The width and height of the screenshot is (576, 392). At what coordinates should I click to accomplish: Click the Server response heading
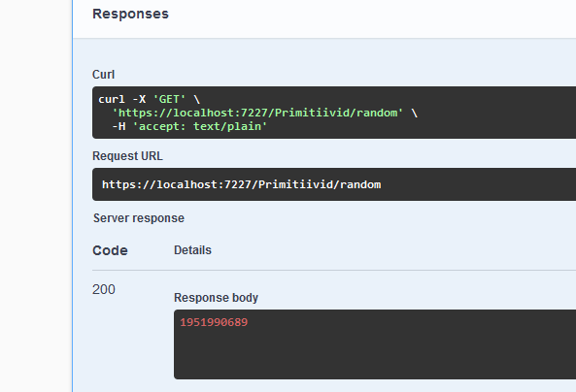pyautogui.click(x=139, y=218)
